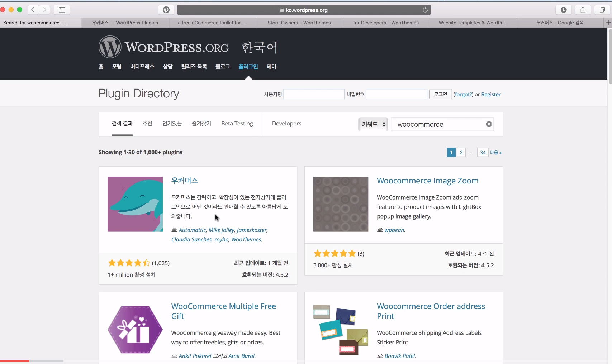Click the address bar ko.wordpress.org
The width and height of the screenshot is (612, 364).
pos(304,10)
